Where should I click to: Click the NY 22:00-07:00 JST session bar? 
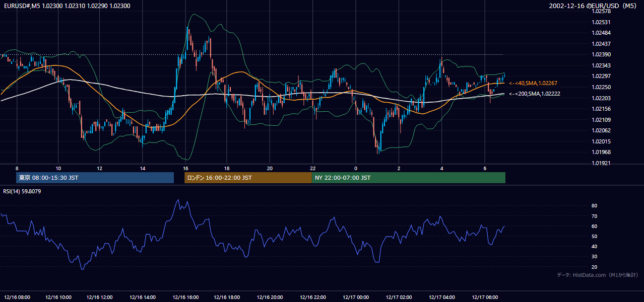tap(409, 178)
